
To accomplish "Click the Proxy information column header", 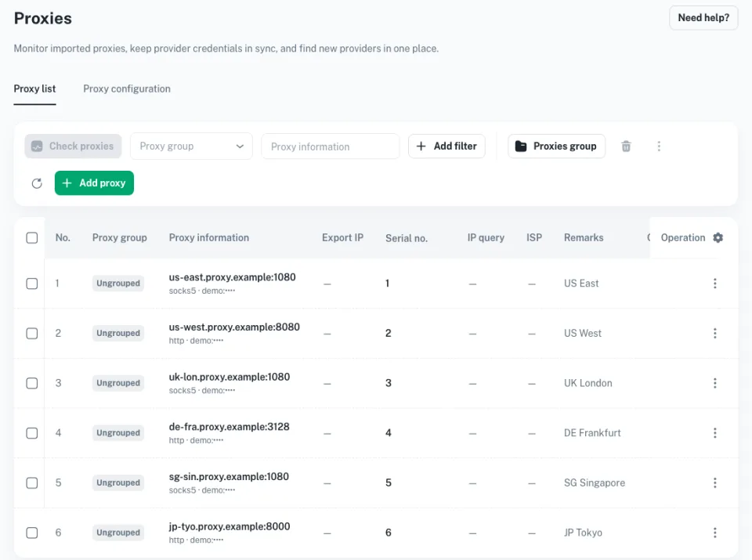I will [208, 238].
